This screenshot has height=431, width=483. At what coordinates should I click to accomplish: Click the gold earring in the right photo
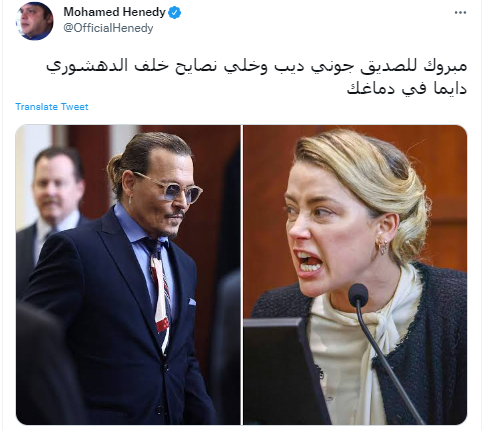pos(383,246)
